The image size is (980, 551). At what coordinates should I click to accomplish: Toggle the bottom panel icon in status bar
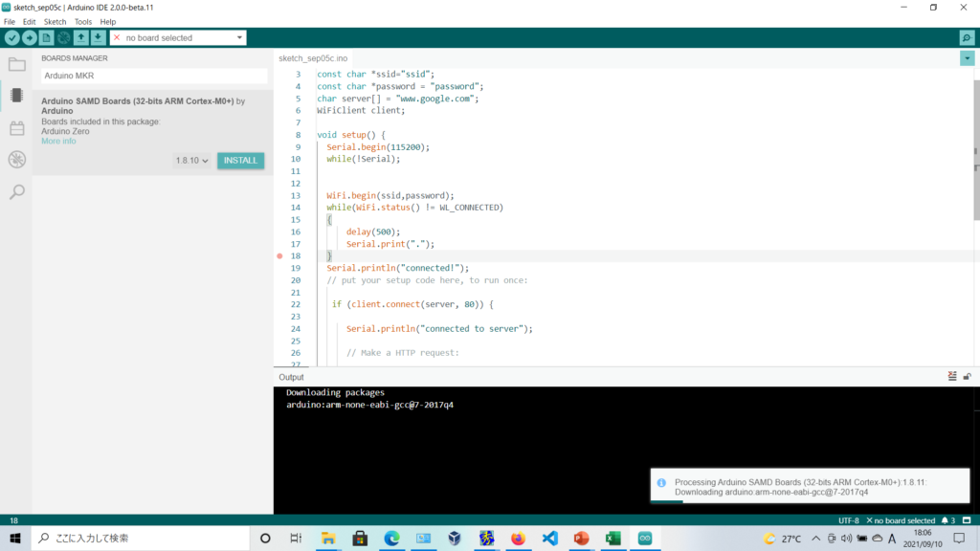tap(967, 520)
